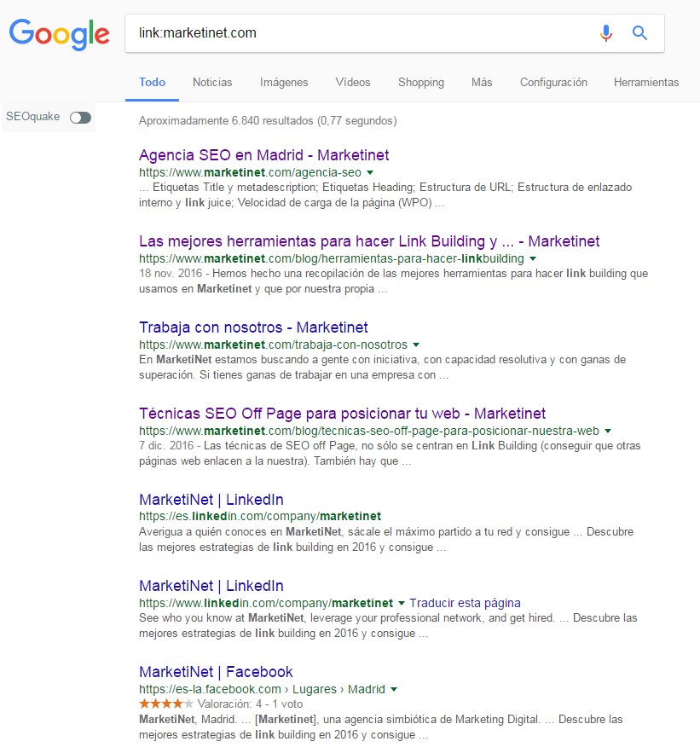Image resolution: width=700 pixels, height=753 pixels.
Task: Switch to the Todo tab
Action: (153, 82)
